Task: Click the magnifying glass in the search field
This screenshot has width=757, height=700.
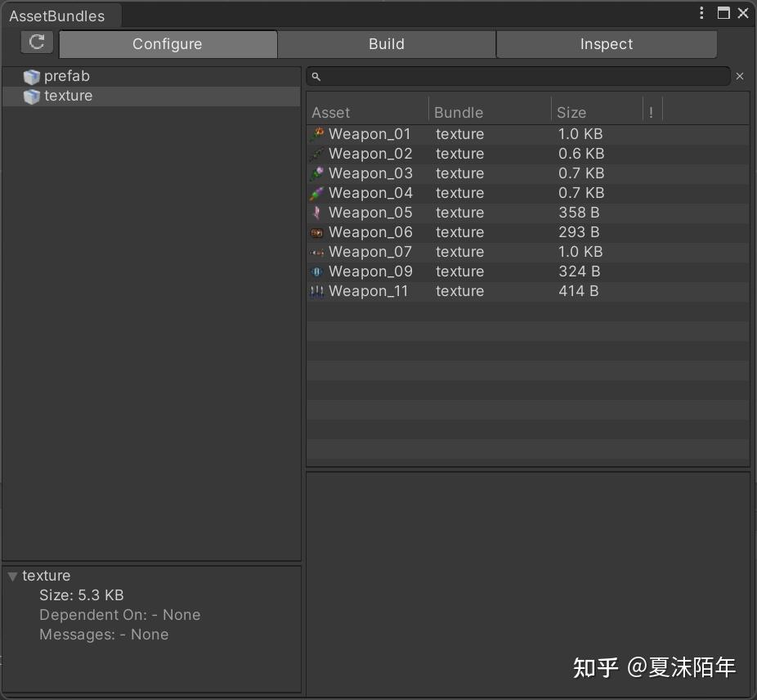Action: 316,76
